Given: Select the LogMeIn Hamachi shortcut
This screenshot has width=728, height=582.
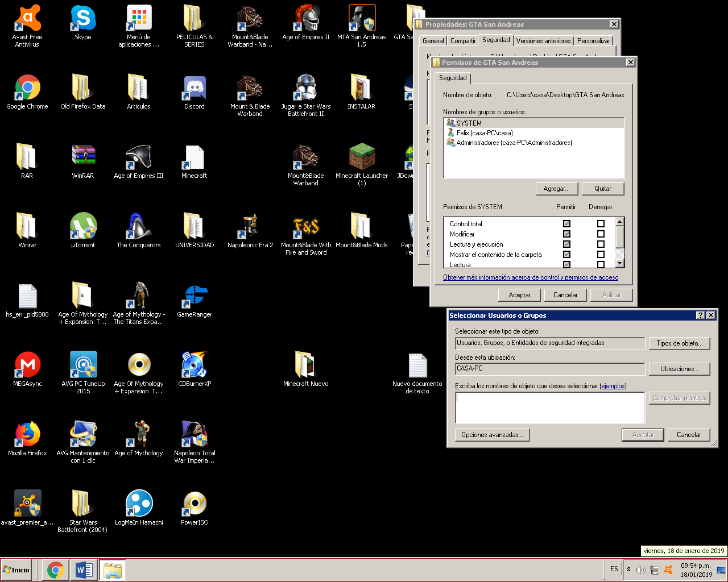Looking at the screenshot, I should (x=139, y=508).
